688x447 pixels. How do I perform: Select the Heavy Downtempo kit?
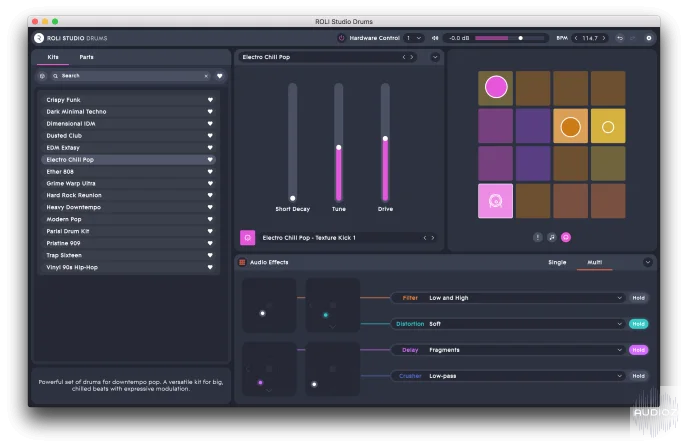click(x=128, y=207)
